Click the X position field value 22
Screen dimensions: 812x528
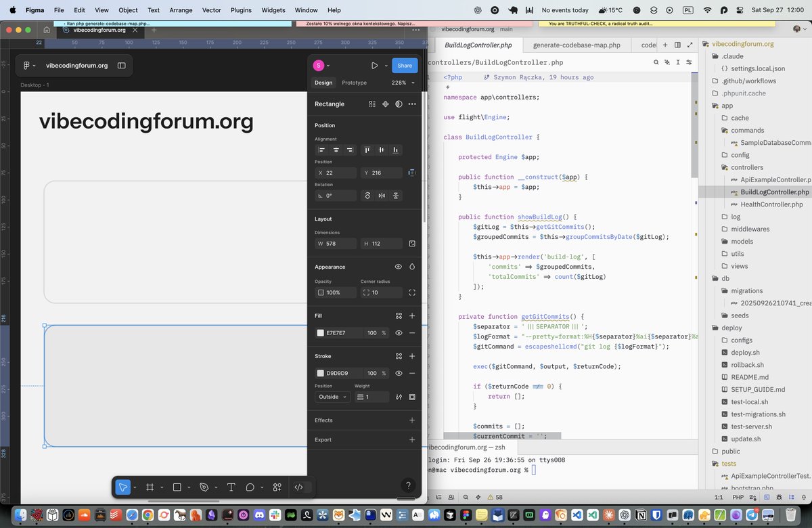pyautogui.click(x=336, y=173)
